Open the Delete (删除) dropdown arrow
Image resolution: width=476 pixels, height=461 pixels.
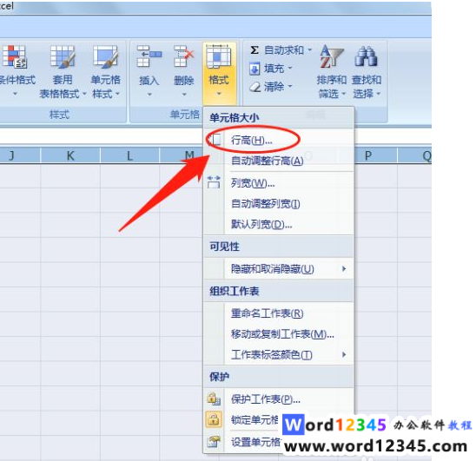[184, 95]
